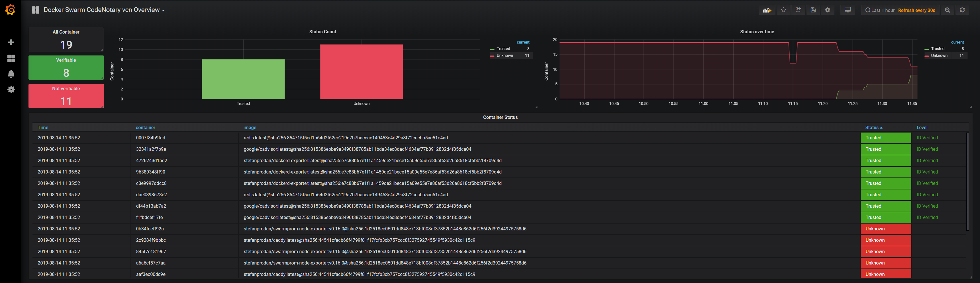Sort Status over time legend by current header
The image size is (980, 283).
pyautogui.click(x=957, y=42)
